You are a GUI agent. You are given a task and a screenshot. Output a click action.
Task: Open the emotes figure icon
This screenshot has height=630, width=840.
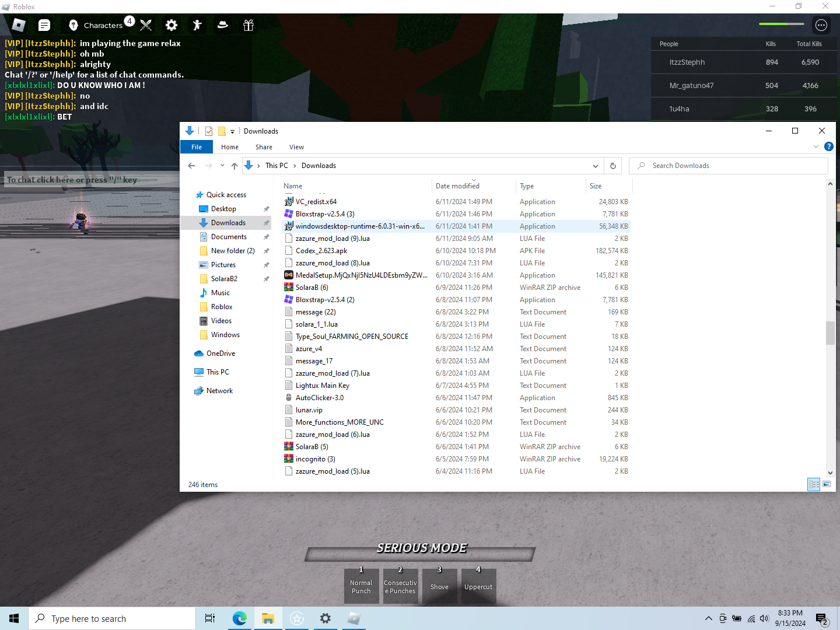pos(197,25)
